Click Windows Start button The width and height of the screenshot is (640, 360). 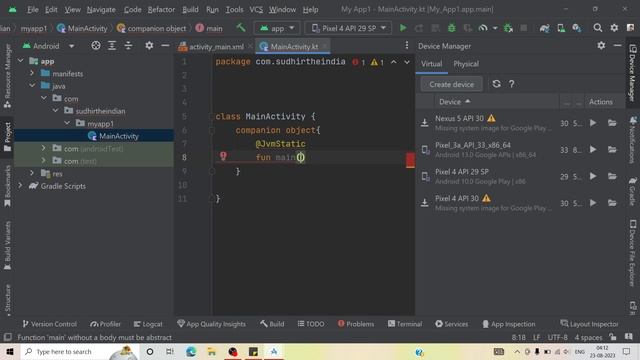coord(10,351)
